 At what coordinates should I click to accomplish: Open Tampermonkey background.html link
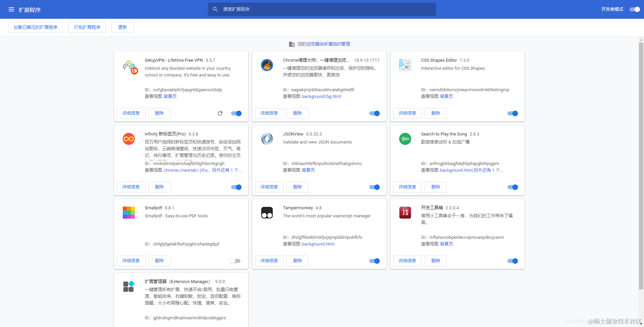(318, 244)
